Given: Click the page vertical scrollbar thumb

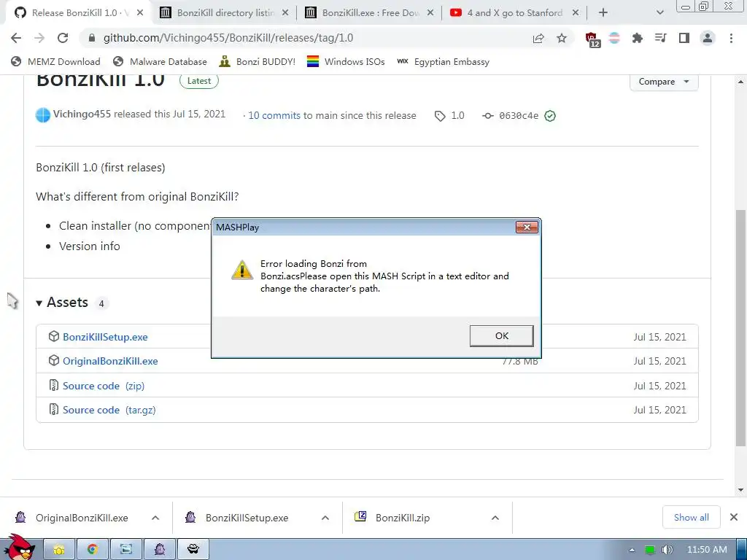Looking at the screenshot, I should 740,328.
